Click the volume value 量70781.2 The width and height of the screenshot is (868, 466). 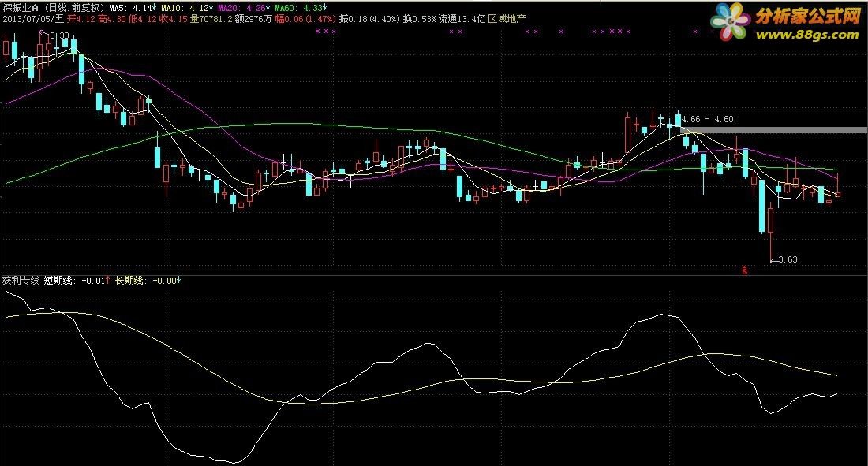211,19
